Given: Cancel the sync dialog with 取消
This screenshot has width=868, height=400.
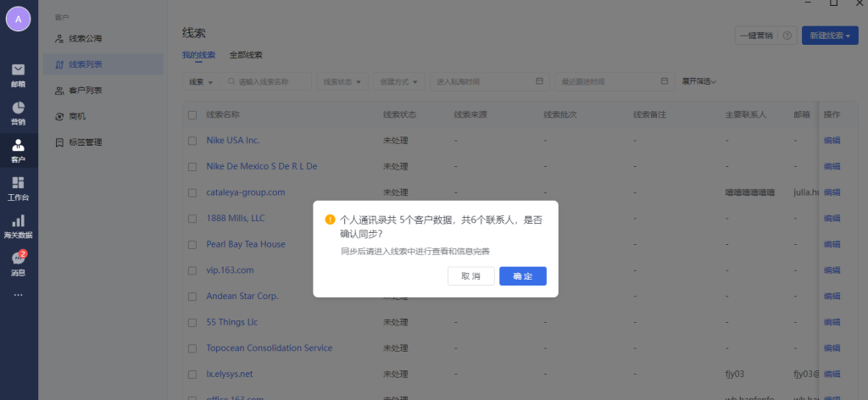Looking at the screenshot, I should [470, 276].
